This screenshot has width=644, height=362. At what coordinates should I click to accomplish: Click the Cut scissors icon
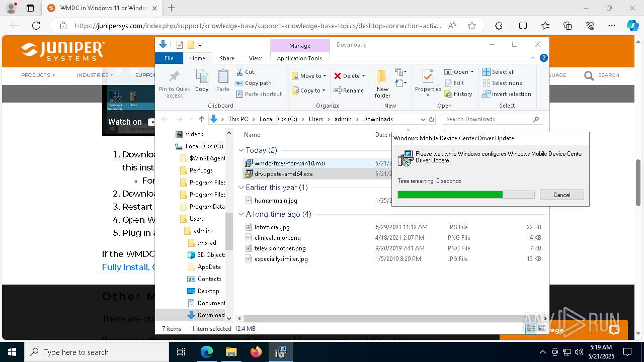tap(240, 72)
